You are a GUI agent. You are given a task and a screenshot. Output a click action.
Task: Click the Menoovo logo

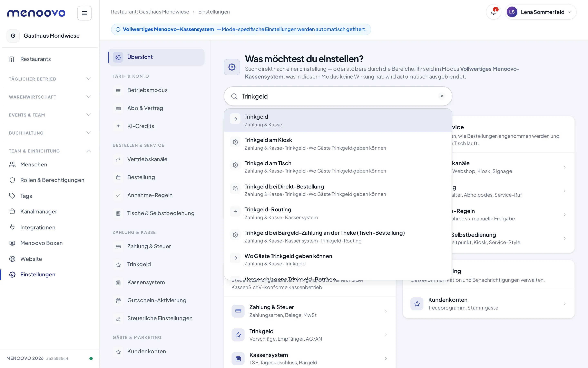pyautogui.click(x=36, y=13)
